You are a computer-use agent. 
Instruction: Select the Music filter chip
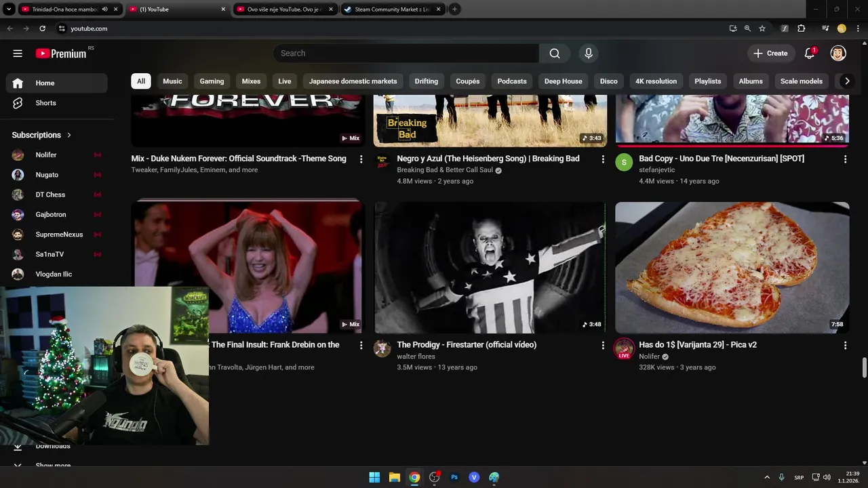[172, 81]
